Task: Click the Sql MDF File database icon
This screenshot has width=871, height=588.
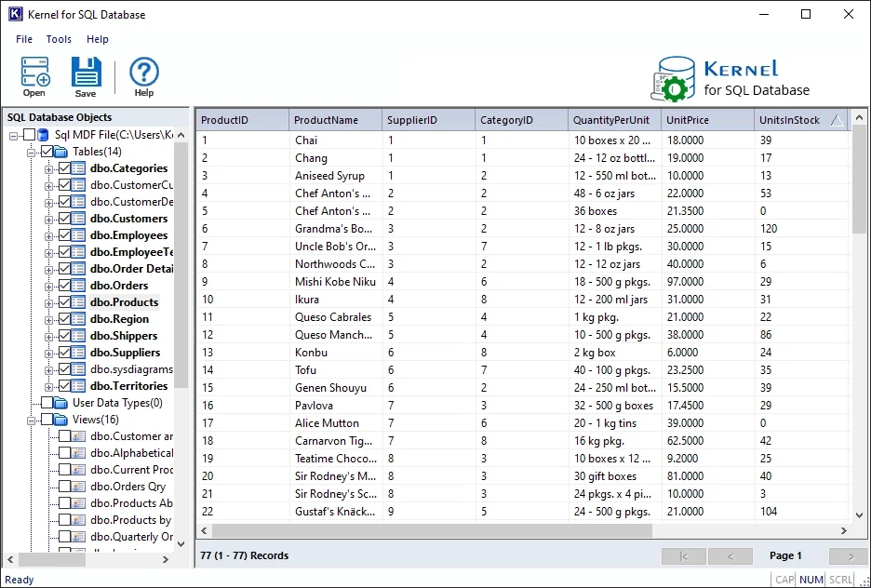Action: [45, 135]
